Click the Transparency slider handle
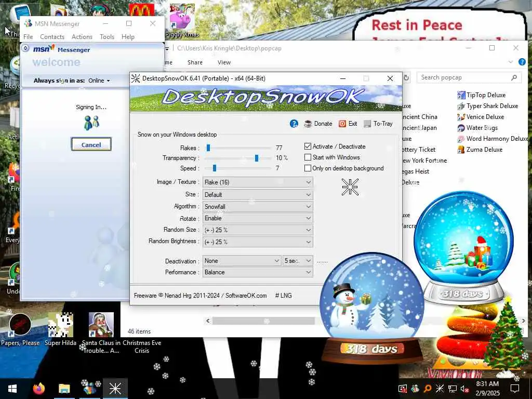The image size is (532, 399). pyautogui.click(x=257, y=158)
